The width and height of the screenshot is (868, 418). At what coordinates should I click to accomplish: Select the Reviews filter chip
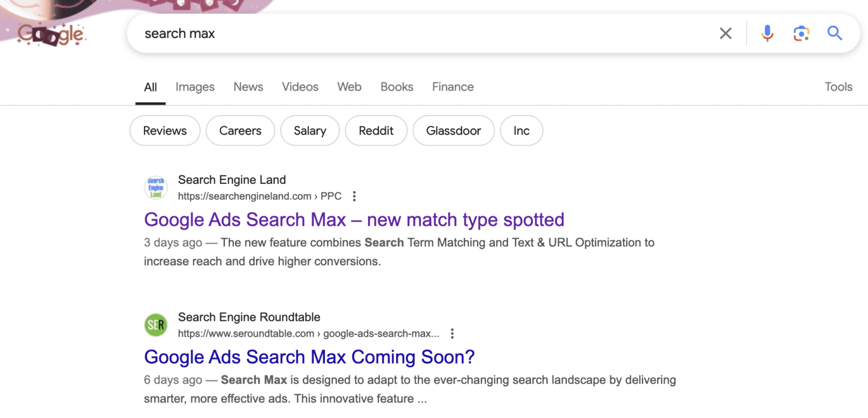point(164,131)
